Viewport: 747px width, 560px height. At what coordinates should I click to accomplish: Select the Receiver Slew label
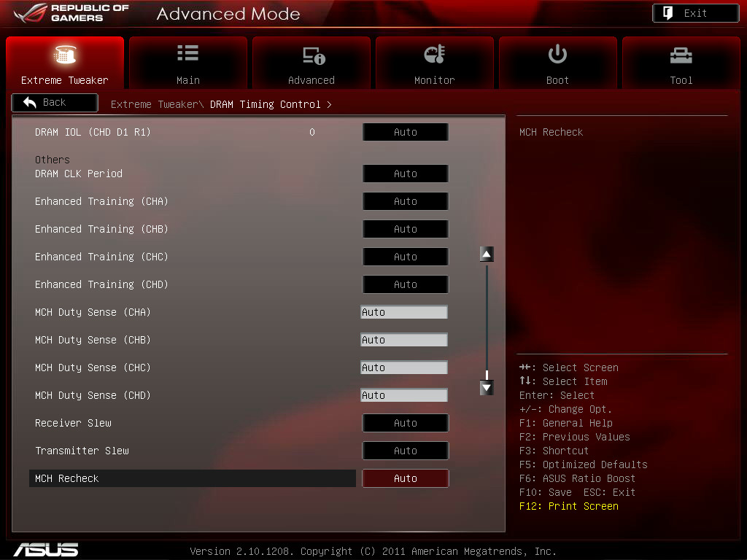click(73, 423)
